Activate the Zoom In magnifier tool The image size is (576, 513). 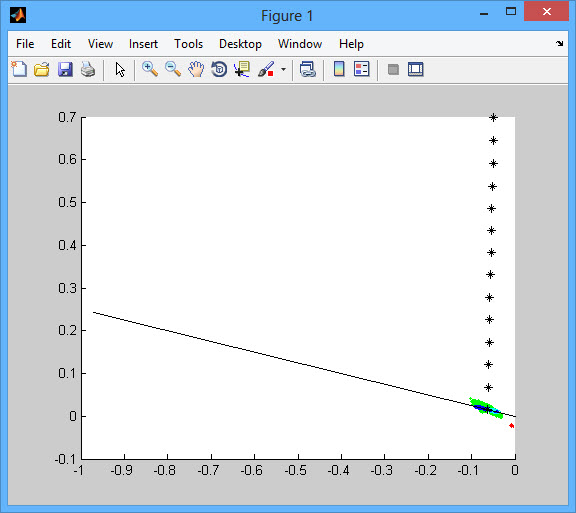point(150,69)
